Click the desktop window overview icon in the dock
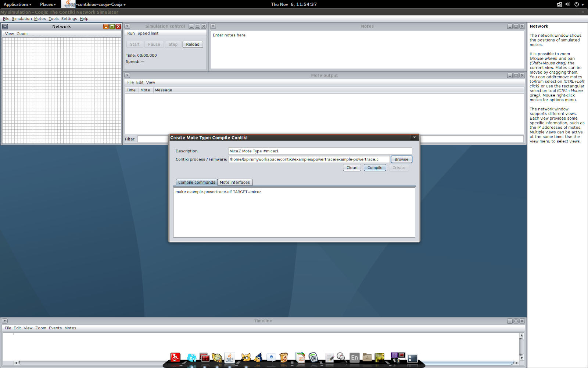 pos(413,358)
